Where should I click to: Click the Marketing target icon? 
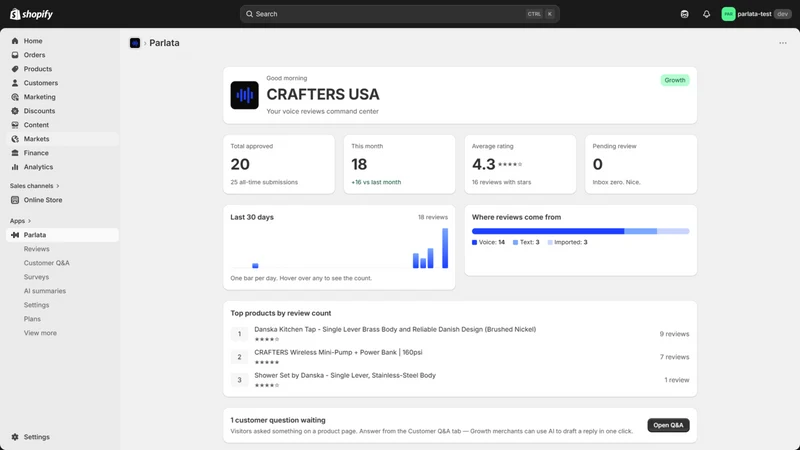point(15,97)
